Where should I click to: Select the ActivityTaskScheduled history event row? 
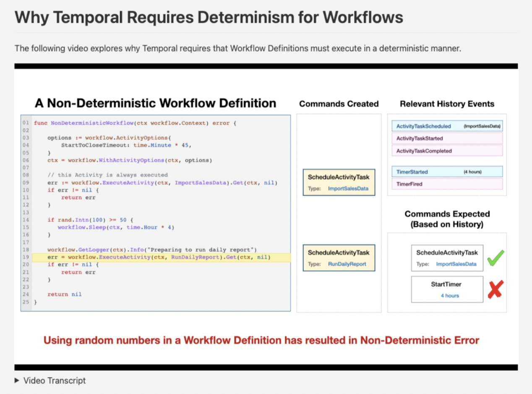pyautogui.click(x=447, y=126)
